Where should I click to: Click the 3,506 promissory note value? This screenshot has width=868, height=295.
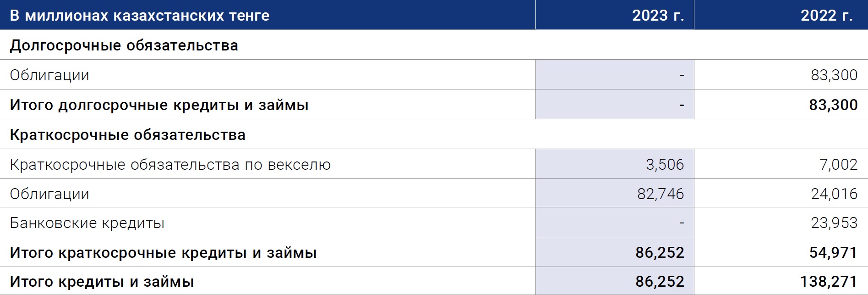click(665, 164)
